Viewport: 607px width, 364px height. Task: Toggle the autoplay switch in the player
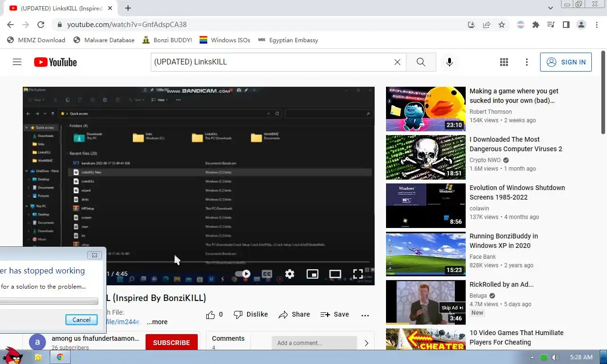[243, 274]
